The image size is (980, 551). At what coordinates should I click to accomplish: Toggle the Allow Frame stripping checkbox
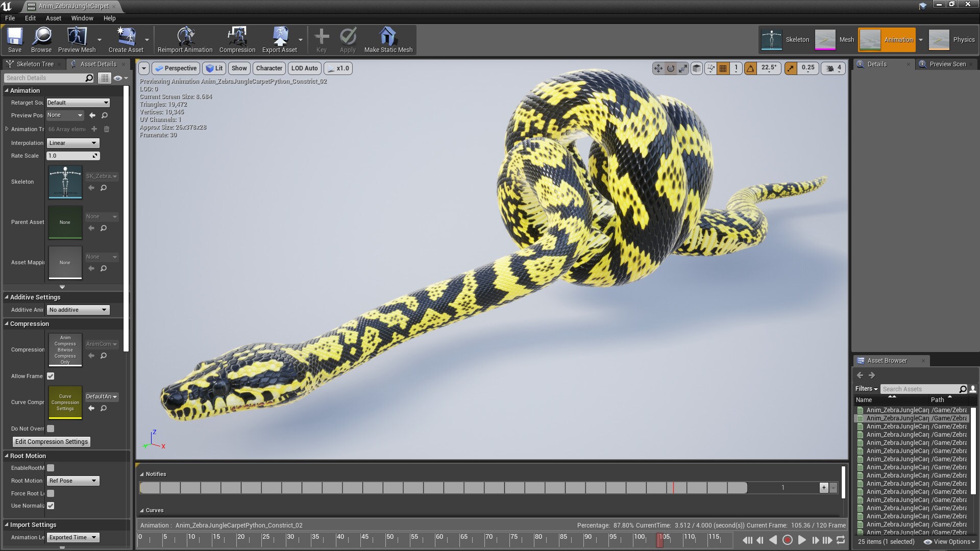pyautogui.click(x=50, y=376)
